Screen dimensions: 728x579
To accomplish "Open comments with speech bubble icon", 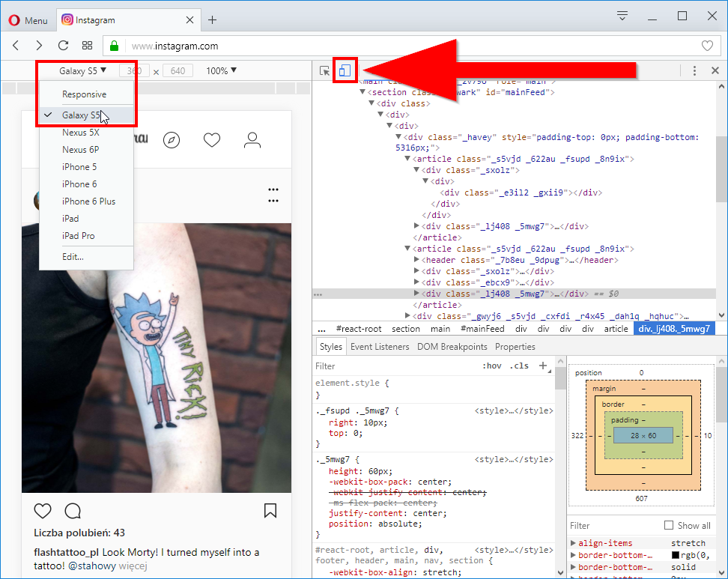I will tap(73, 511).
